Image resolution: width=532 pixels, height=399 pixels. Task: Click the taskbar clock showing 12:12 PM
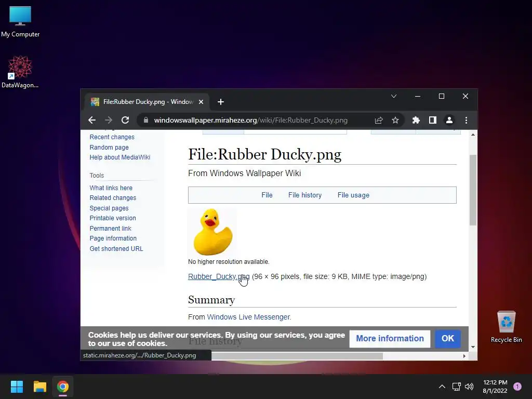coord(495,387)
